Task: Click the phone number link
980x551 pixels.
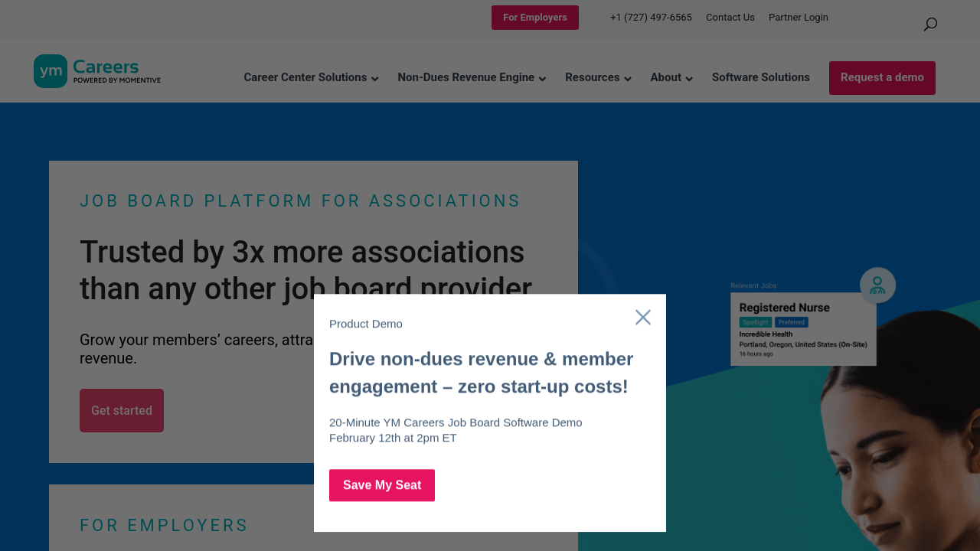Action: tap(651, 18)
